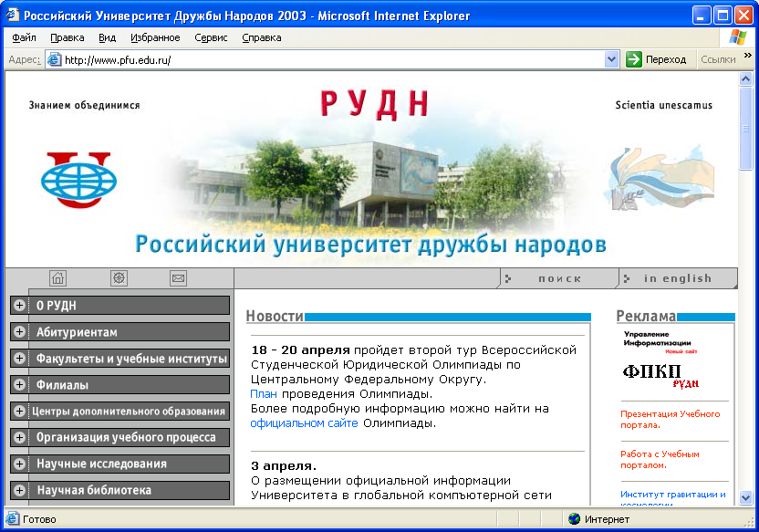Open Факультеты и учебные институты menu item
Image resolution: width=759 pixels, height=532 pixels.
[129, 359]
